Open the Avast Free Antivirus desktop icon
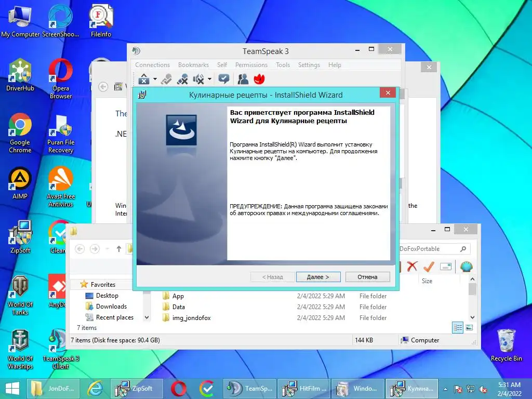The height and width of the screenshot is (399, 532). pyautogui.click(x=61, y=187)
